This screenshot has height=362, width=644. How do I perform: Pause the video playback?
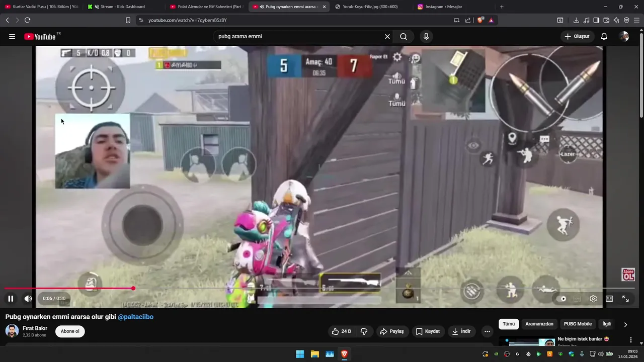coord(11,299)
